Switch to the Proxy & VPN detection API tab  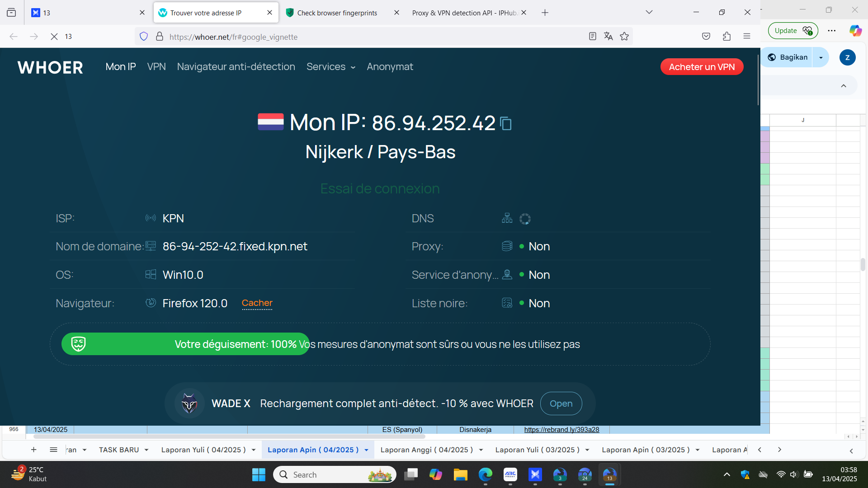[x=465, y=13]
